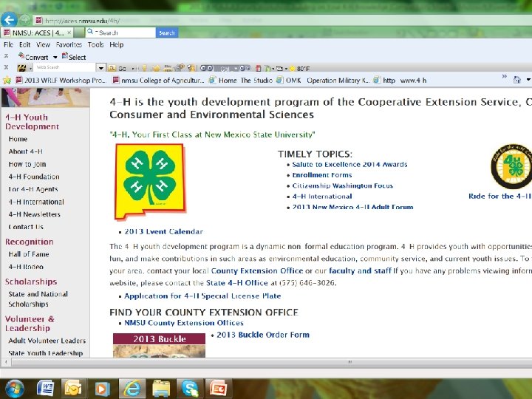Screen dimensions: 532x399
Task: Open the Enrollment Forms link
Action: click(322, 175)
